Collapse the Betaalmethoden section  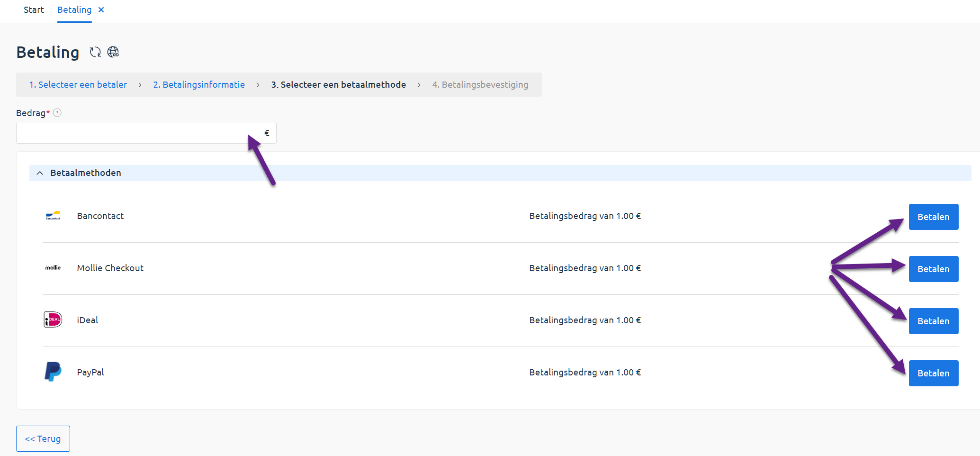(x=40, y=173)
